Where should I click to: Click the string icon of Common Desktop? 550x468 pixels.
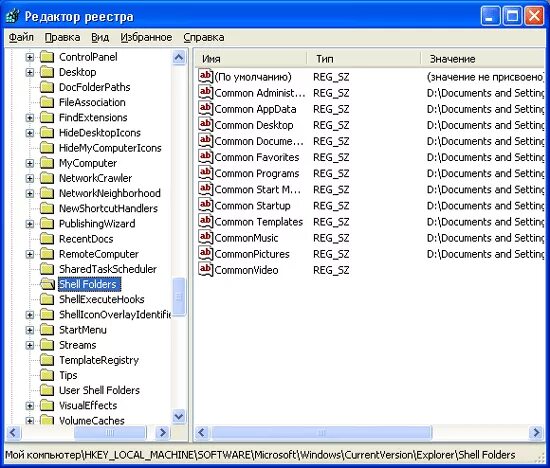206,125
